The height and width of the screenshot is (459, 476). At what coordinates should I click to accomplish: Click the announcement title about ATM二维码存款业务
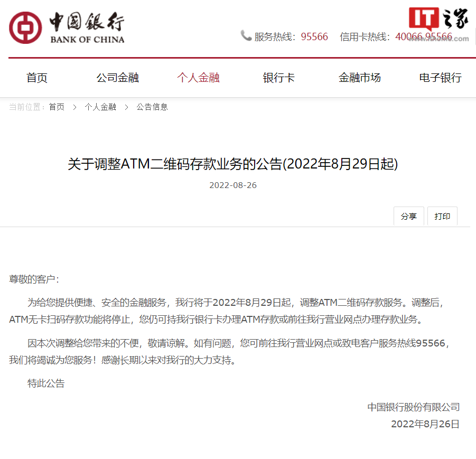coord(233,164)
